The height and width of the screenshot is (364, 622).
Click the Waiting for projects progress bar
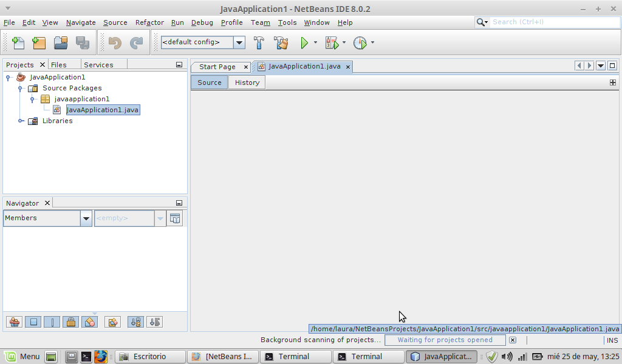tap(445, 340)
